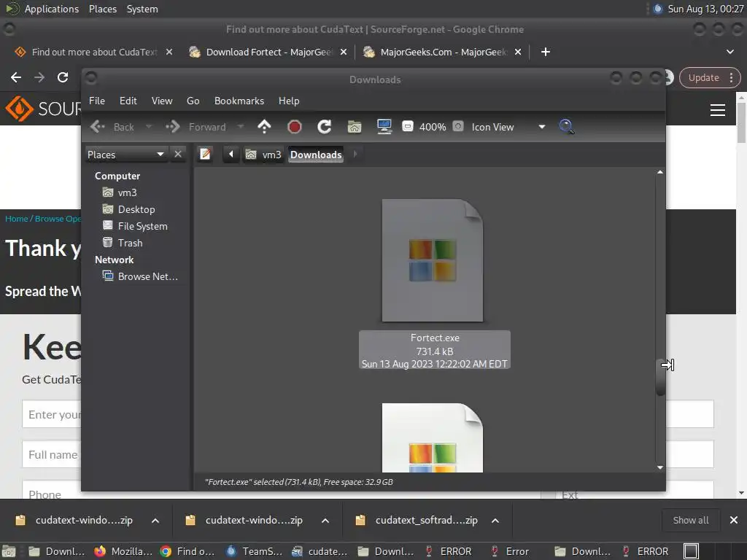This screenshot has height=560, width=747.
Task: Expand cudatext_softrad zip download options
Action: pos(495,521)
